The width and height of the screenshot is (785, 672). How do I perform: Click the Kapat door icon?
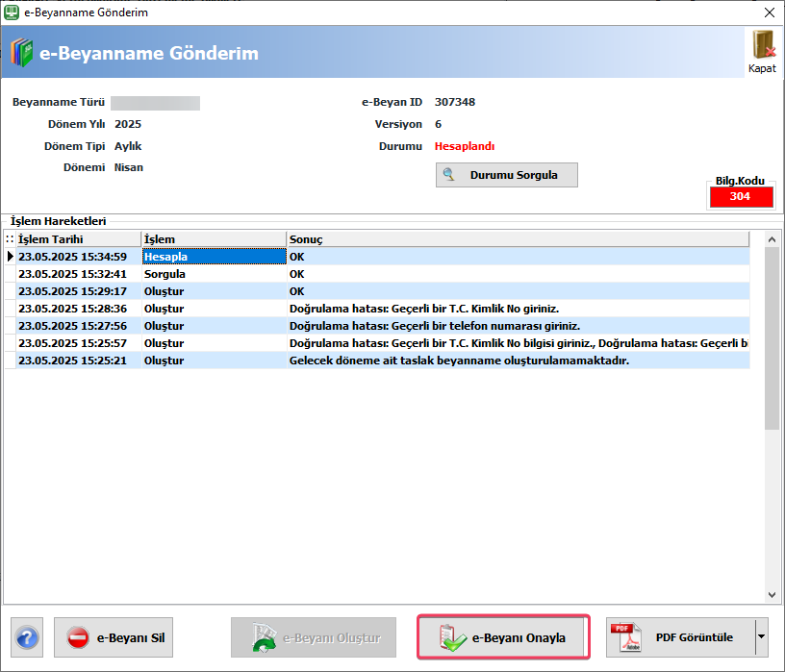[x=764, y=45]
